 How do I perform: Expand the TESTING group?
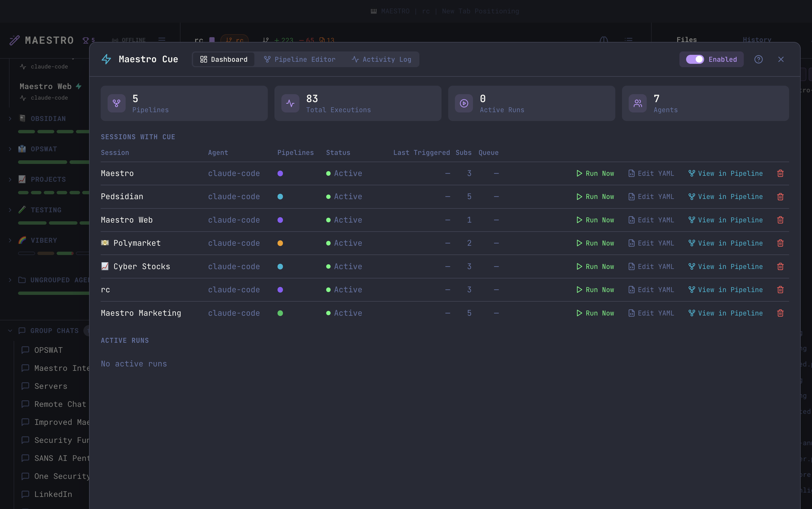point(10,210)
